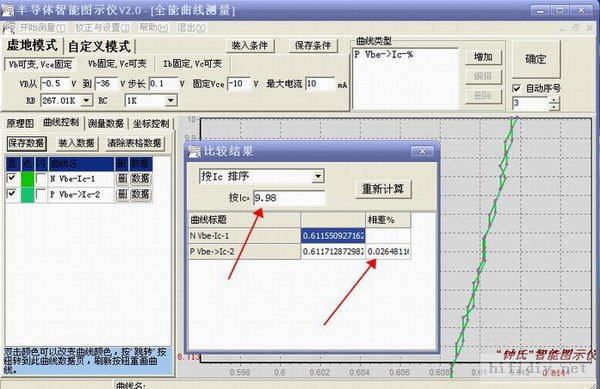Open the 校正与设置 menu

pyautogui.click(x=102, y=28)
